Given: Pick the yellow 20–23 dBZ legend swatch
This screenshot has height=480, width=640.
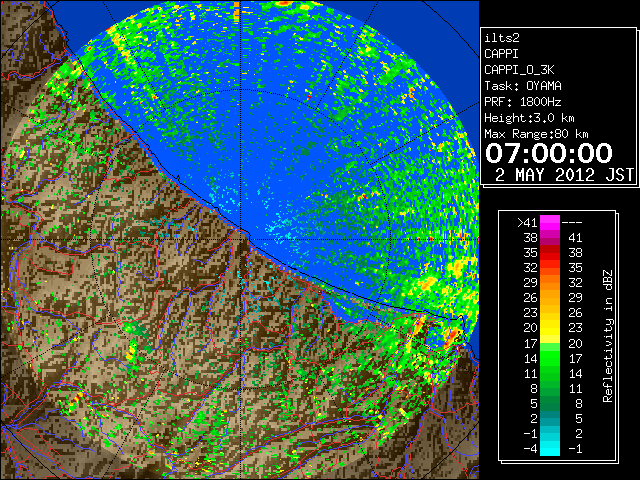Looking at the screenshot, I should pyautogui.click(x=550, y=328).
